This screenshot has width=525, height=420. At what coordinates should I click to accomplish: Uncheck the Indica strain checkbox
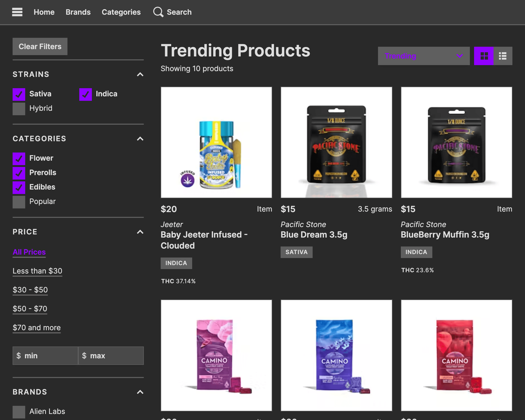[86, 94]
